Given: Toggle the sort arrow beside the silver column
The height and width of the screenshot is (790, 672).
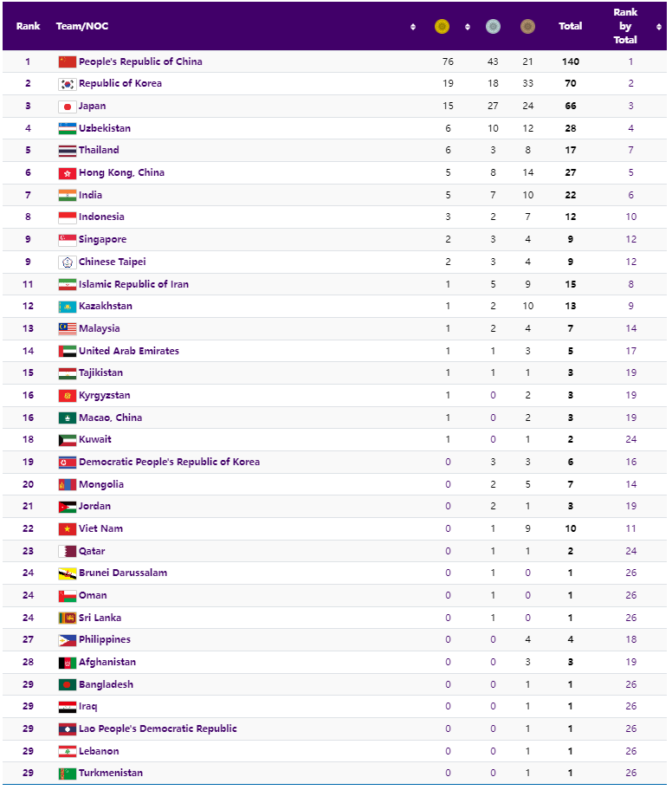Looking at the screenshot, I should [x=468, y=27].
